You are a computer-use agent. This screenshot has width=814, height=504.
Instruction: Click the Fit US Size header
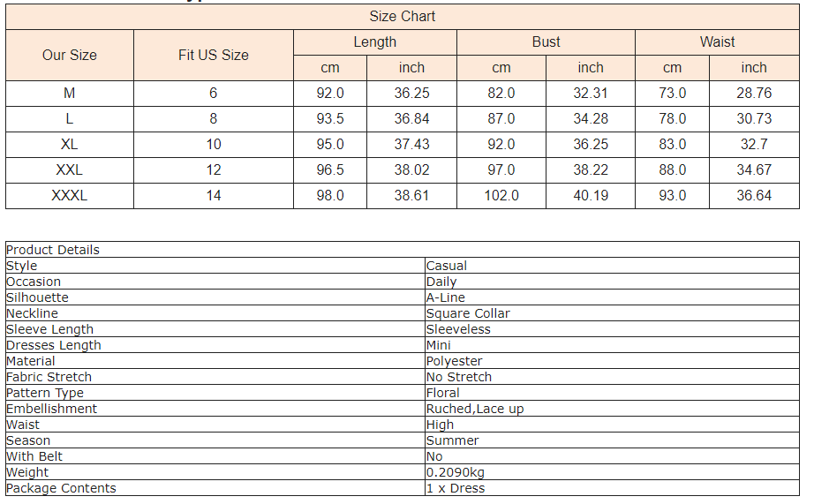(214, 55)
